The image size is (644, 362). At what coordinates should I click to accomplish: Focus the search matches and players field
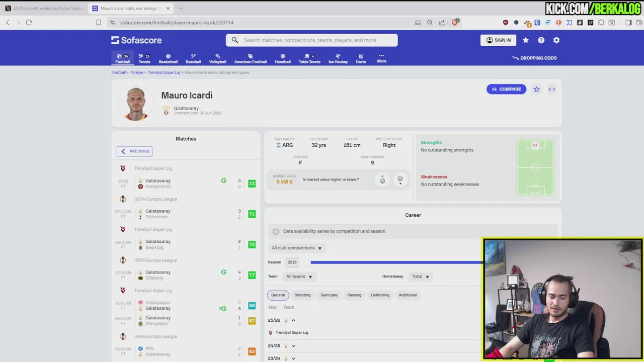[x=311, y=40]
